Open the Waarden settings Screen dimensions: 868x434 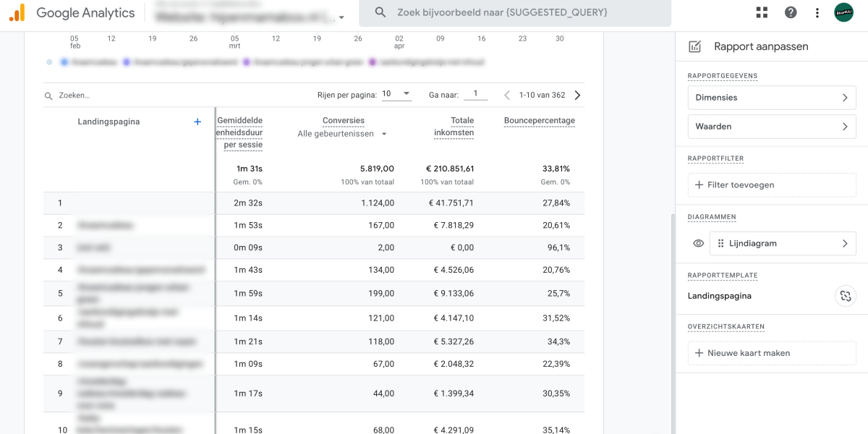point(771,127)
